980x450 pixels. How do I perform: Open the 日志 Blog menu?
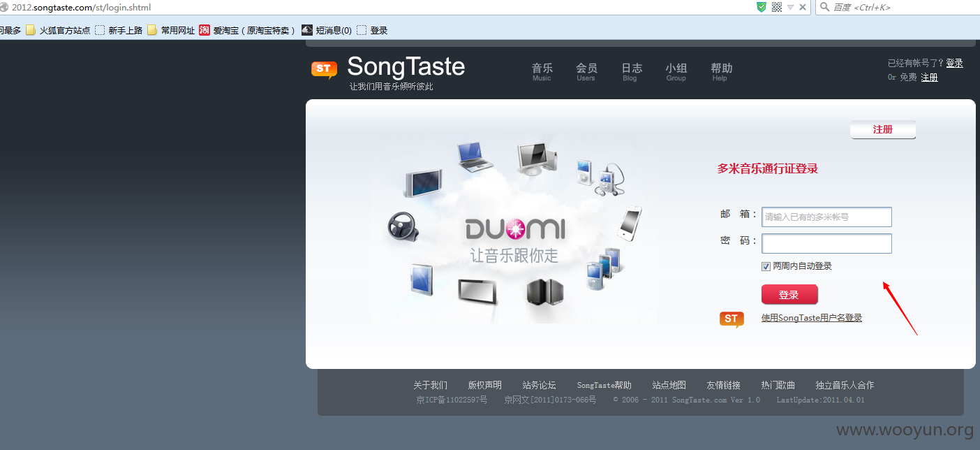[x=632, y=71]
